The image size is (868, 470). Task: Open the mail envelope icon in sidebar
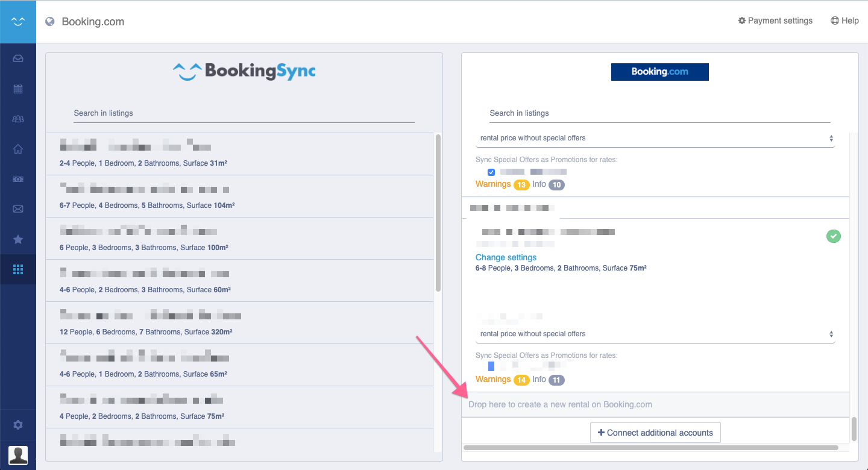(18, 209)
